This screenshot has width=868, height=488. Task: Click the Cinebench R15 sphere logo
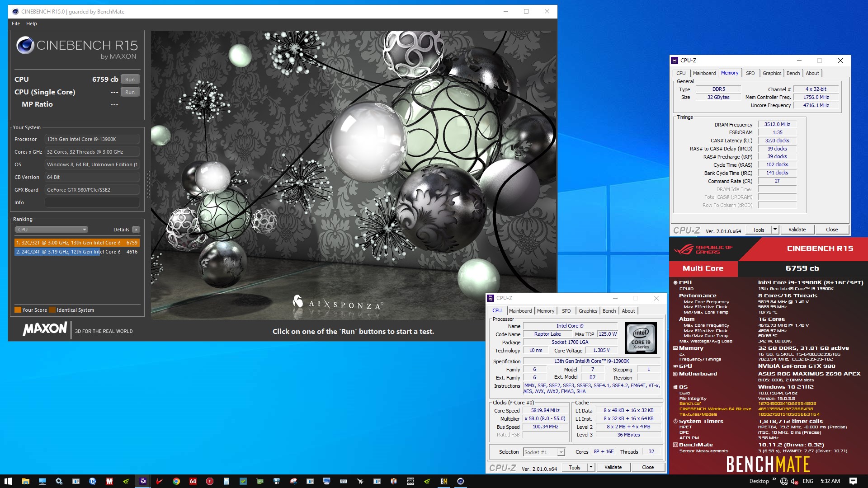point(25,45)
